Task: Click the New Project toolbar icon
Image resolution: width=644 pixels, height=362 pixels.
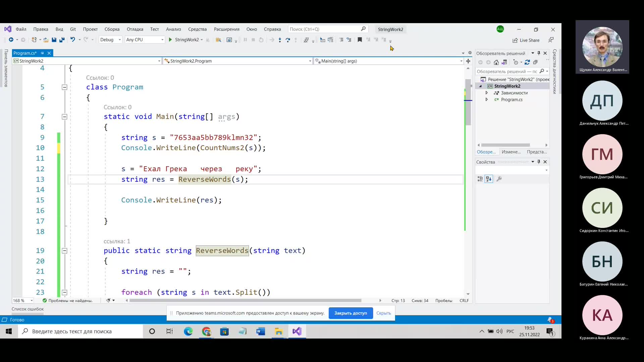Action: 34,40
